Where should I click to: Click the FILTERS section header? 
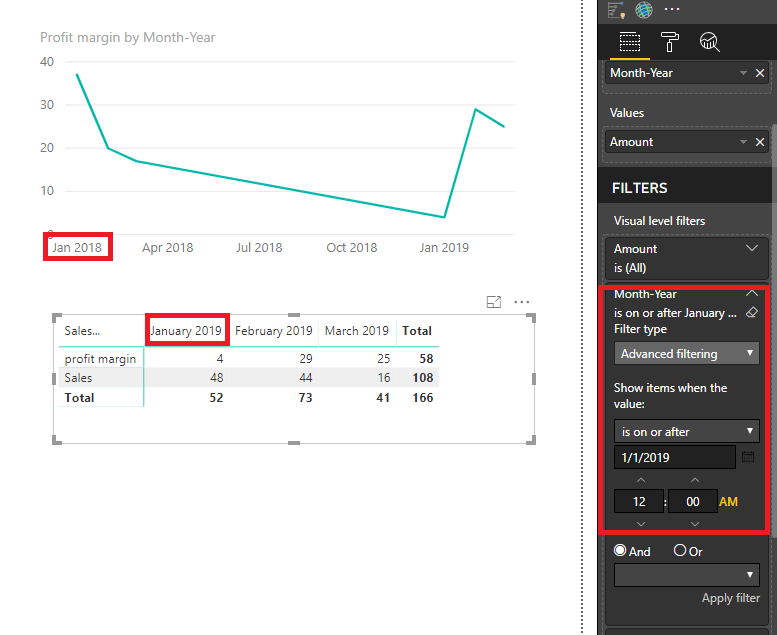point(639,188)
